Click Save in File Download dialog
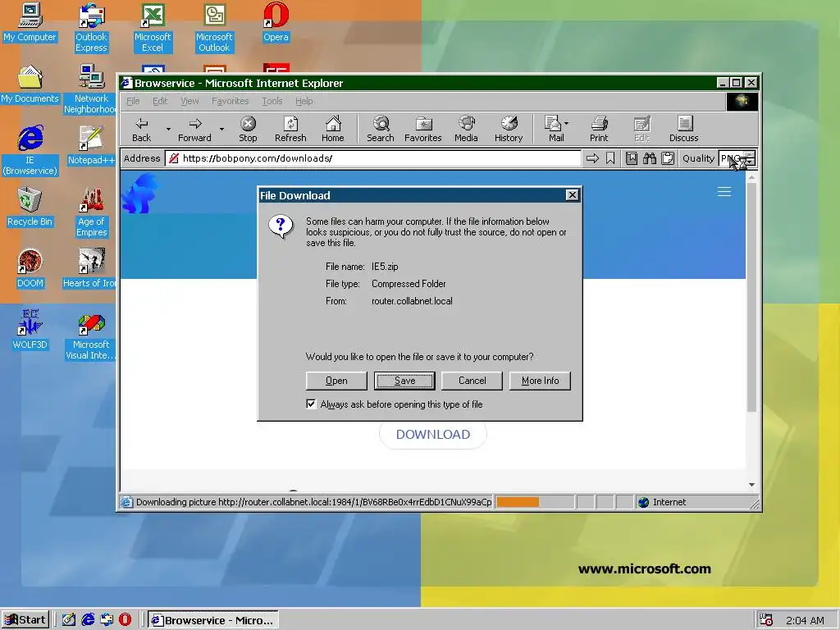The image size is (840, 630). pos(404,381)
